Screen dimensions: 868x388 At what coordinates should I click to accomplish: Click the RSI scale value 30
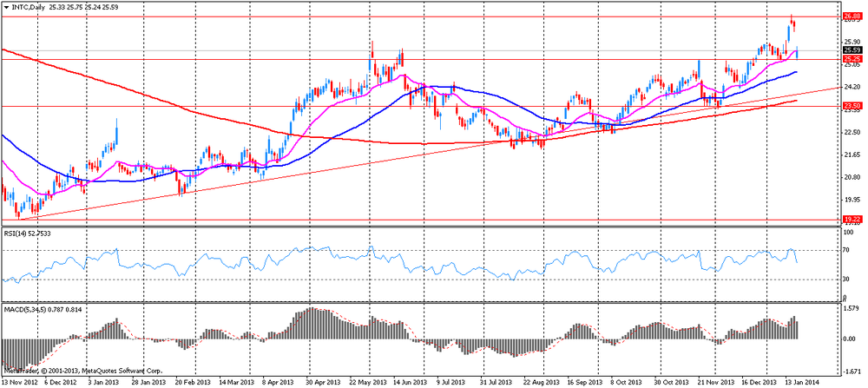pos(847,279)
